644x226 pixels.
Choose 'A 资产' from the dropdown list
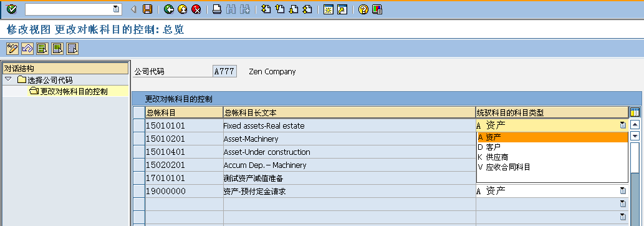(x=552, y=137)
